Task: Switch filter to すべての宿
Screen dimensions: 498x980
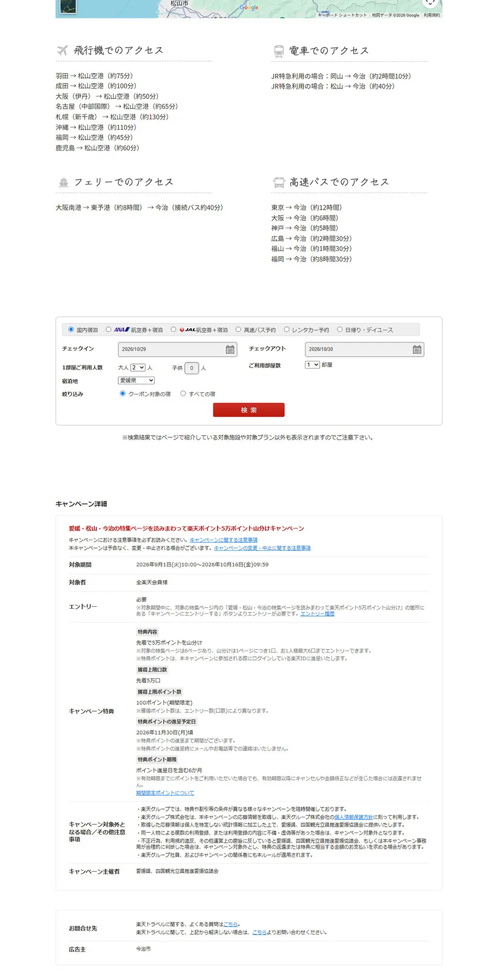Action: pos(183,393)
